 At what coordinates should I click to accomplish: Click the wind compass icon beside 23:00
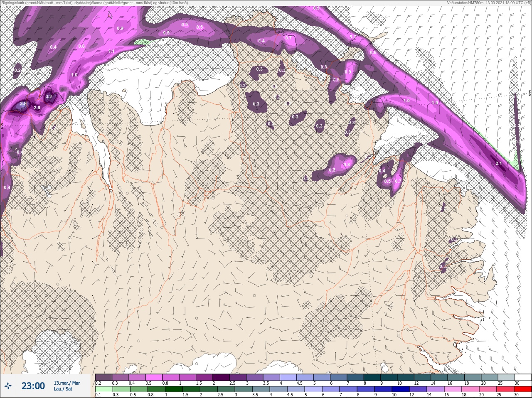8,386
